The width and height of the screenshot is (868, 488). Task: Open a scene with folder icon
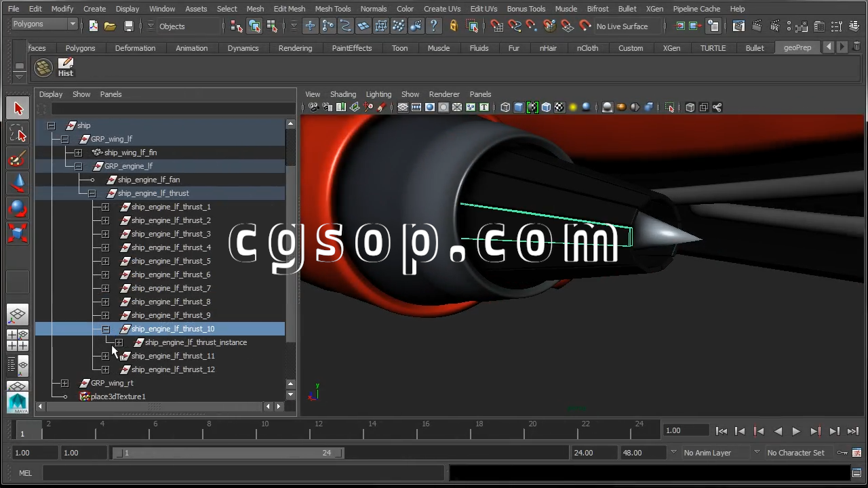(x=111, y=26)
